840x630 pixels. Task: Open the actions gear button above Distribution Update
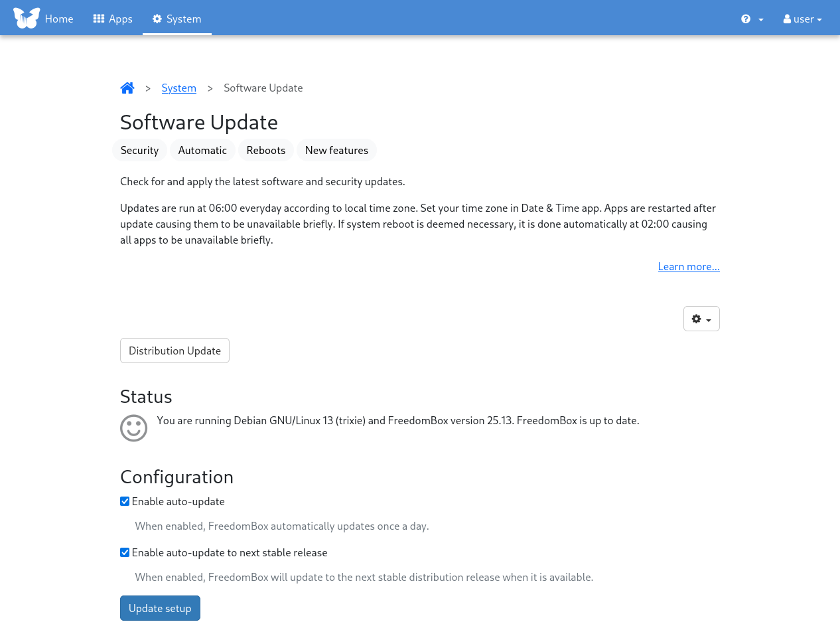click(701, 319)
